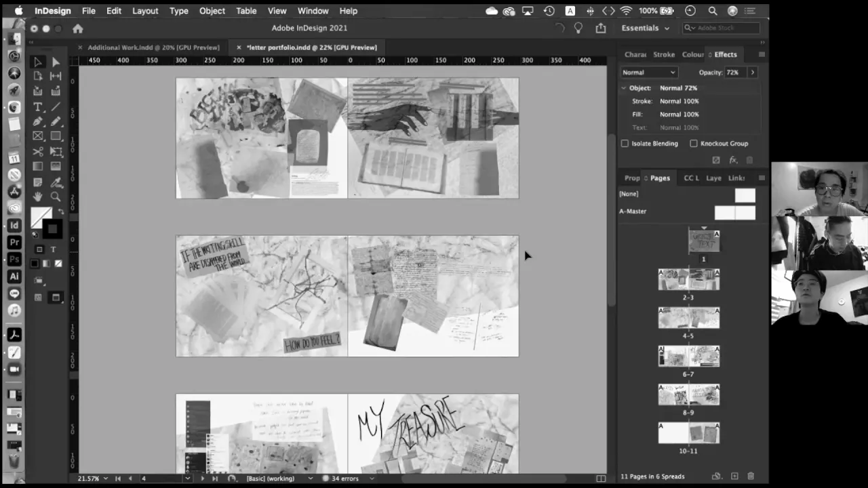The width and height of the screenshot is (868, 488).
Task: Select the Pencil tool
Action: [x=56, y=122]
